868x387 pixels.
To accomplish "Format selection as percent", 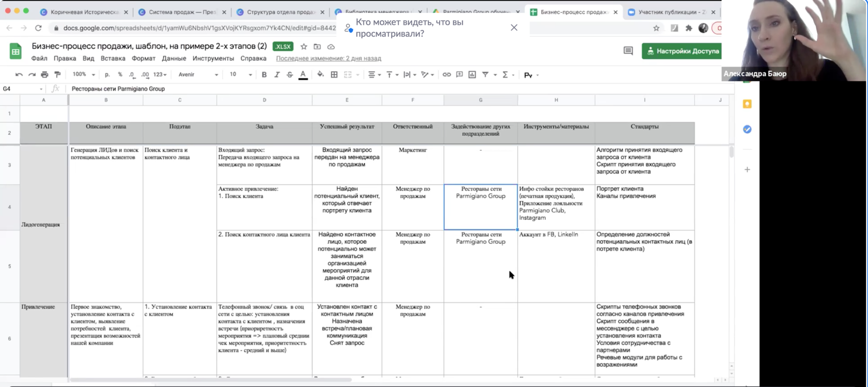I will [x=120, y=75].
